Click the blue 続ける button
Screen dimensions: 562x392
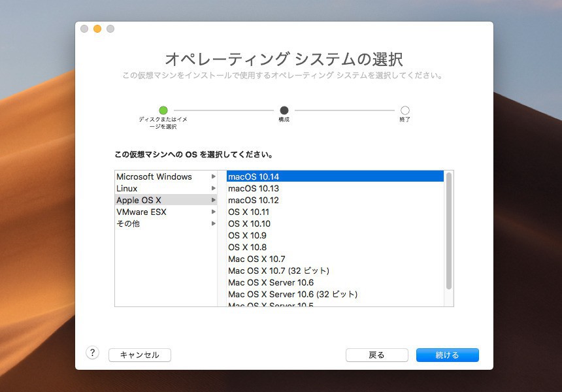pyautogui.click(x=447, y=355)
